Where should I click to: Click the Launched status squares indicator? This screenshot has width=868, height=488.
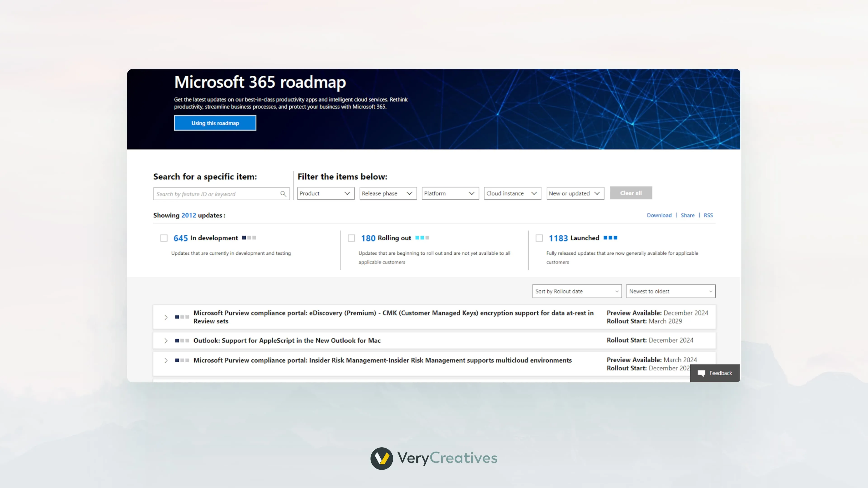click(611, 238)
